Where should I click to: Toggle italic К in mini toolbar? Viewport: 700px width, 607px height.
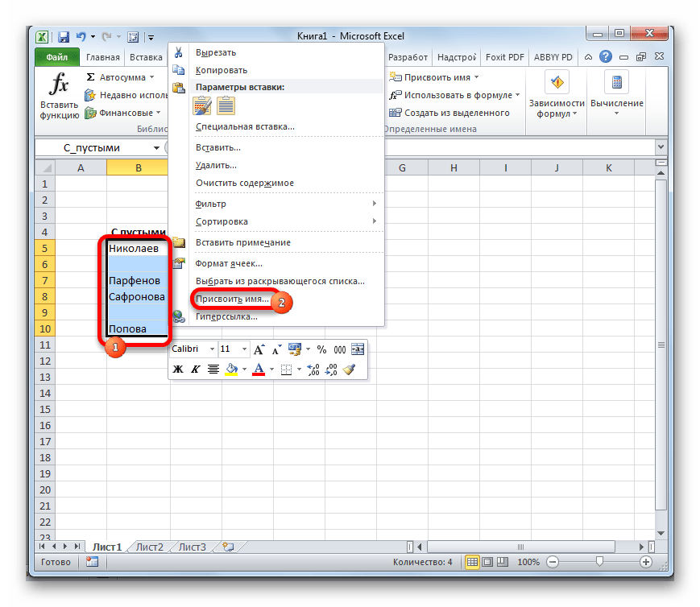pos(195,370)
